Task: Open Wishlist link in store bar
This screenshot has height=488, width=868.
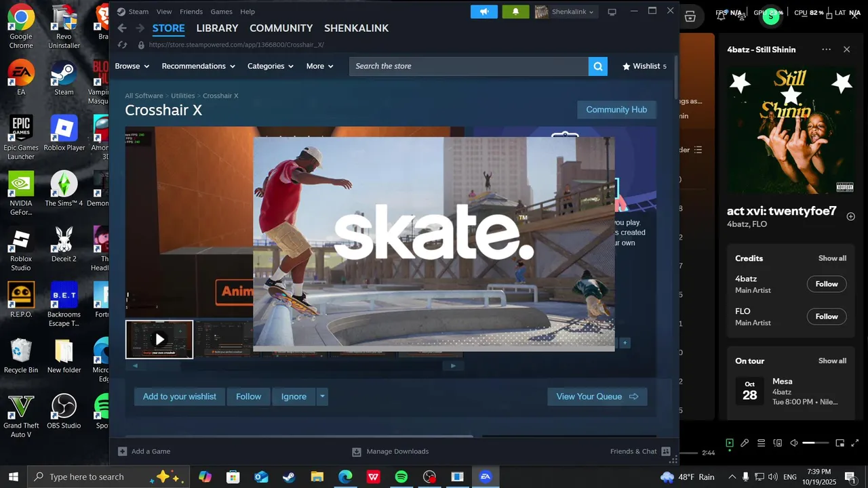Action: [x=644, y=66]
